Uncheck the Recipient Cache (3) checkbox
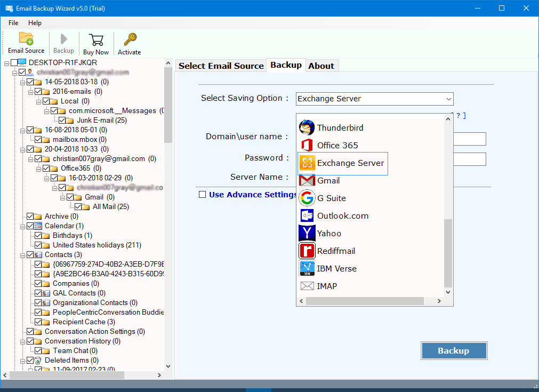This screenshot has width=539, height=392. [38, 322]
